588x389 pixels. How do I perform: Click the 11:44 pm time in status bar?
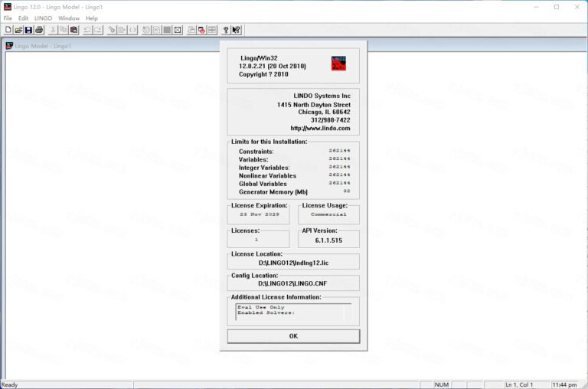pos(564,384)
